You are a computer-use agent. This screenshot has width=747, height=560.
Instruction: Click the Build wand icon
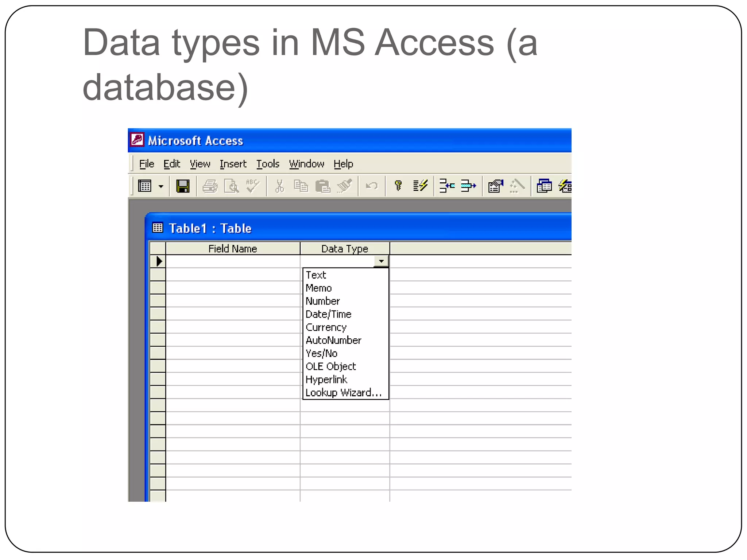pos(517,186)
